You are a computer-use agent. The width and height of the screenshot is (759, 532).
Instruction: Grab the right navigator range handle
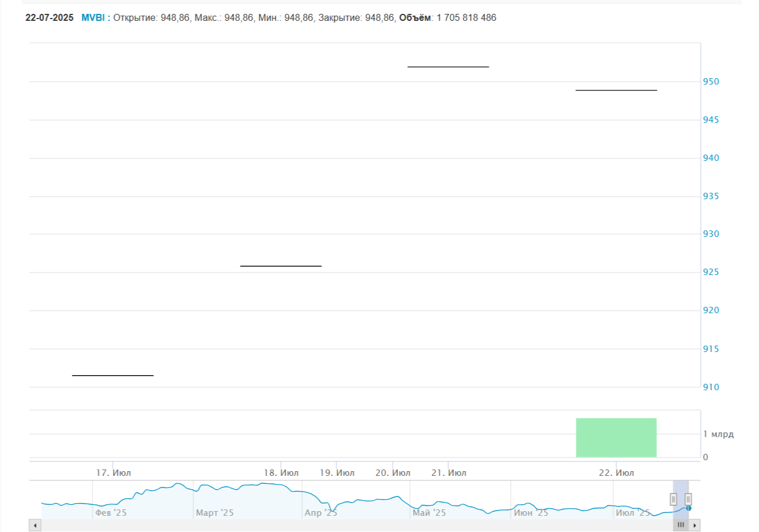(688, 499)
